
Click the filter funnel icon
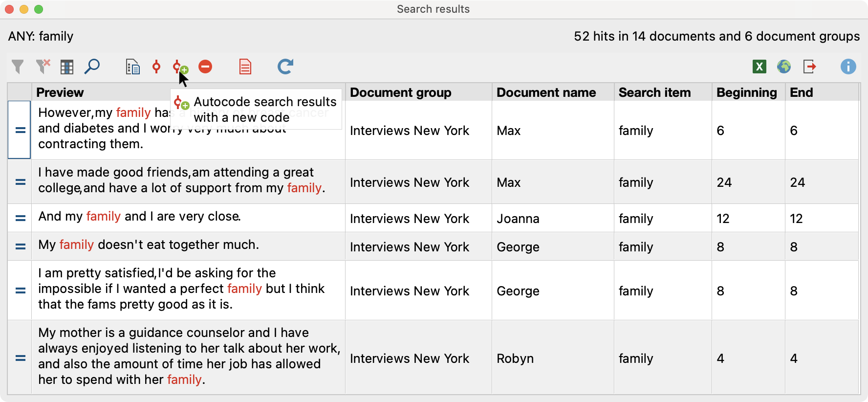tap(18, 67)
